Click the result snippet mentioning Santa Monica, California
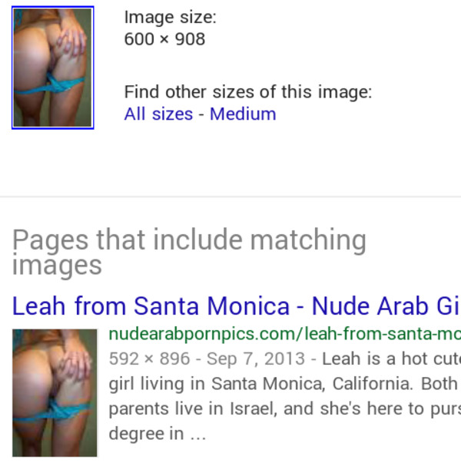The height and width of the screenshot is (476, 461). [285, 396]
